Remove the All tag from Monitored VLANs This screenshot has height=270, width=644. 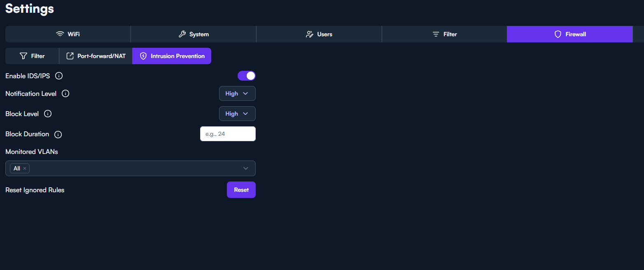coord(25,168)
